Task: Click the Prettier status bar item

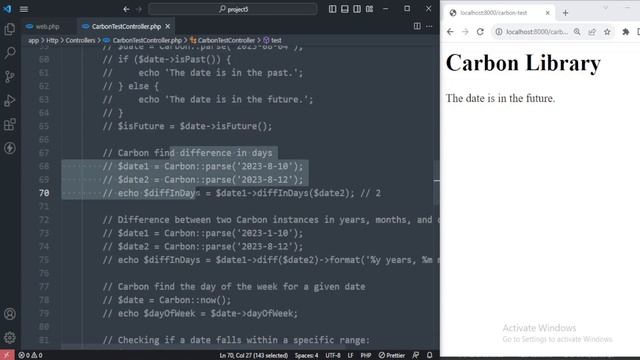Action: (x=391, y=355)
